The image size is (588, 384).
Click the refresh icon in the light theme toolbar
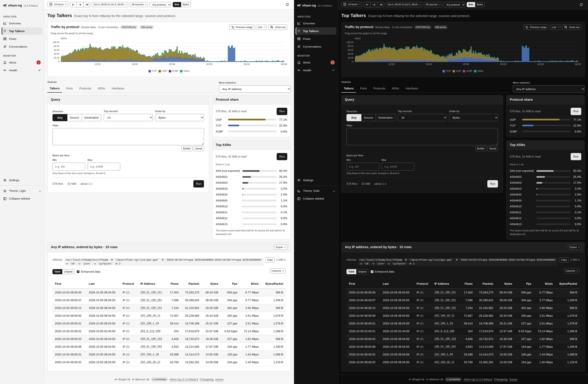[287, 4]
